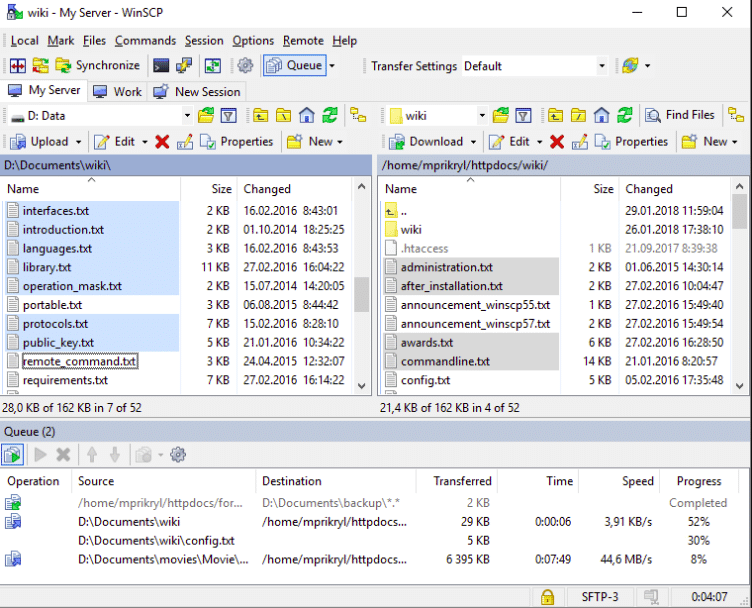This screenshot has width=752, height=608.
Task: Click local panel open directory icon
Action: click(x=206, y=116)
